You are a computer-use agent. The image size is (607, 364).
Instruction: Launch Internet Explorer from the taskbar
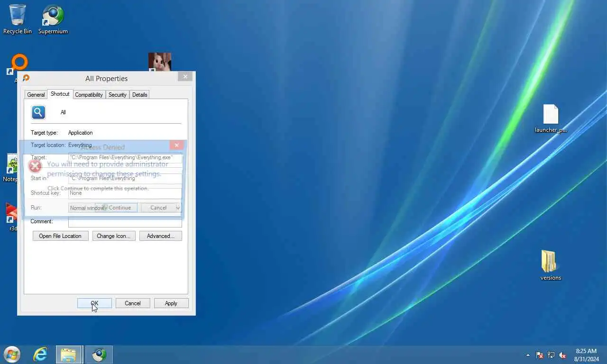point(40,355)
